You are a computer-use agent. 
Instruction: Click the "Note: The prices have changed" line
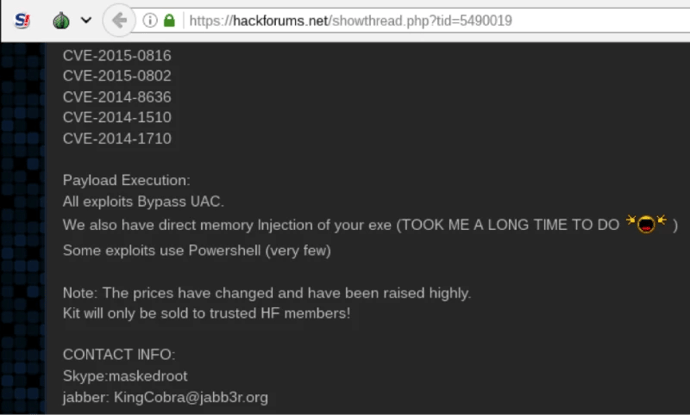266,293
